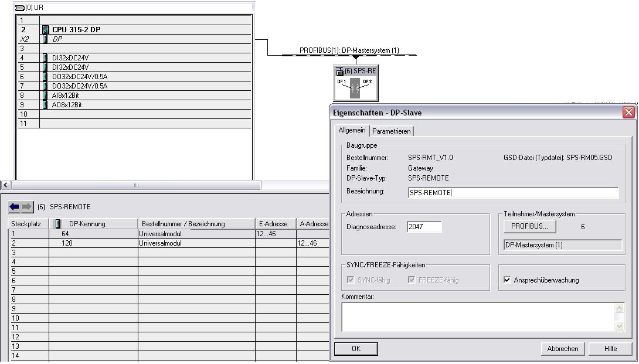Click Universalmodul in Steckplatz 2 row
The image size is (639, 364).
tap(160, 243)
